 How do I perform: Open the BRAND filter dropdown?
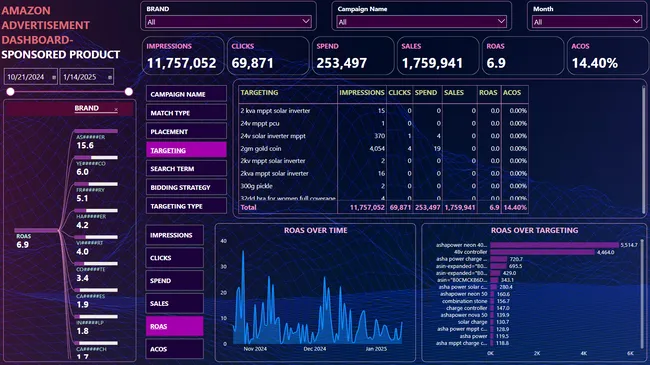click(x=228, y=22)
